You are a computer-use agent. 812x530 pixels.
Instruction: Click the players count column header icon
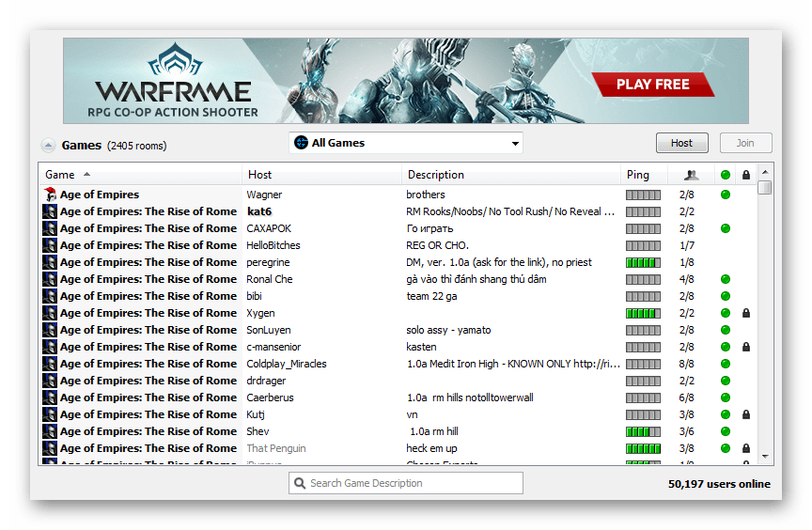click(x=692, y=175)
